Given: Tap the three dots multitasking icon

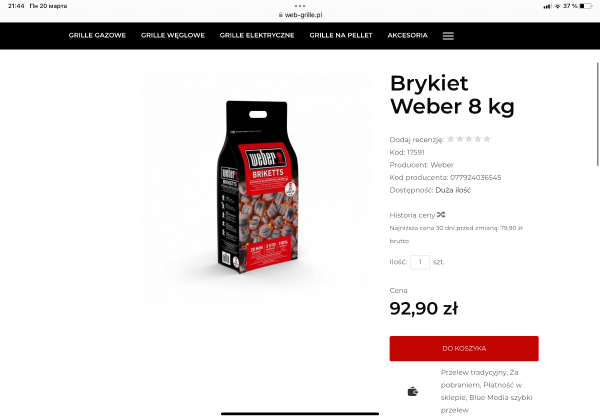Looking at the screenshot, I should point(300,6).
